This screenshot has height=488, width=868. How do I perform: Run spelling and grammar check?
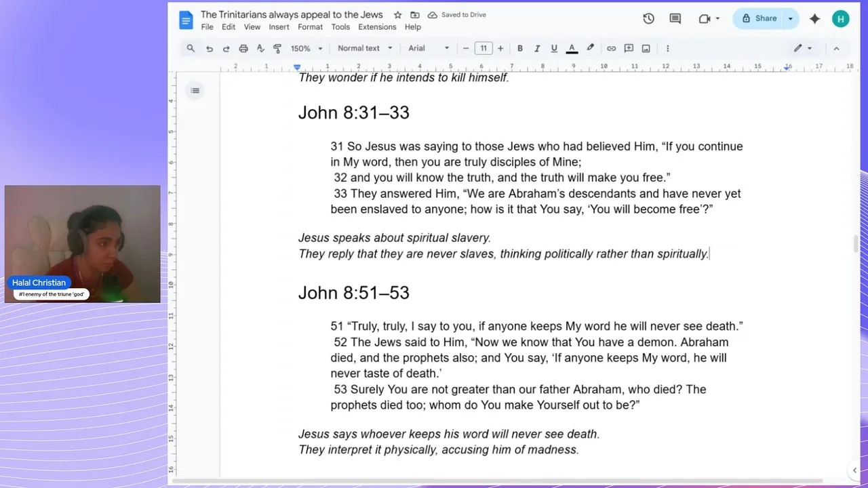tap(260, 48)
